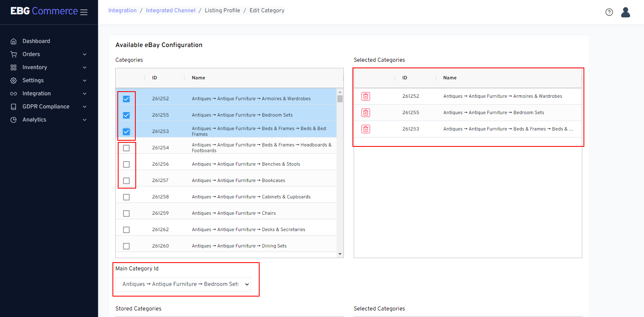Open the help question mark icon
Viewport: 644px width, 317px height.
pyautogui.click(x=609, y=12)
